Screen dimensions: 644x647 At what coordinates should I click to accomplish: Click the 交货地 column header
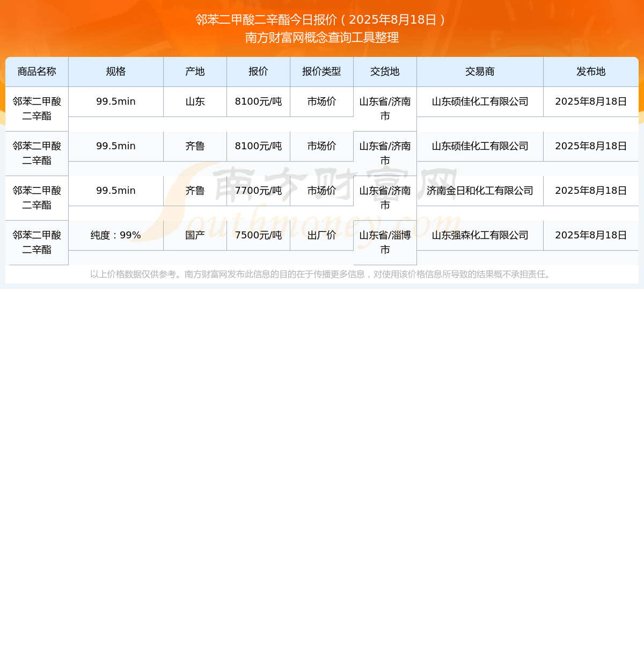(385, 71)
